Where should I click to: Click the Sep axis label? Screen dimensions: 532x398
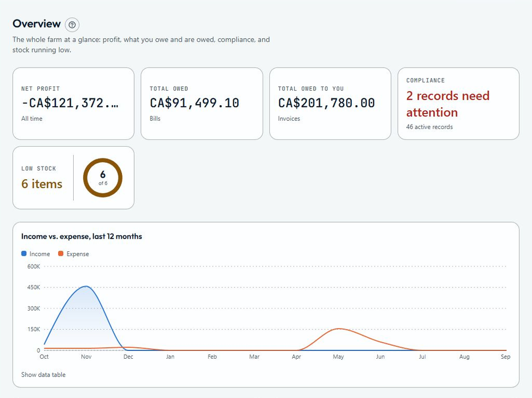505,356
